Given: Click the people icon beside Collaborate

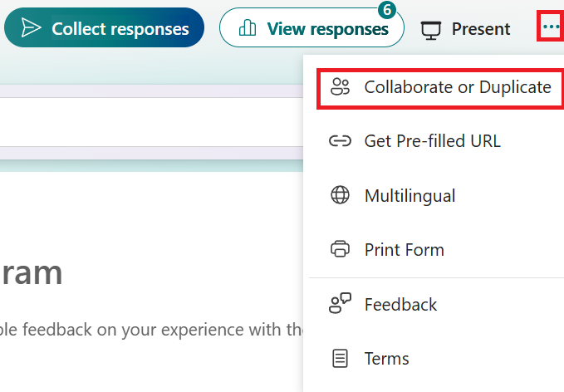Looking at the screenshot, I should click(x=340, y=87).
